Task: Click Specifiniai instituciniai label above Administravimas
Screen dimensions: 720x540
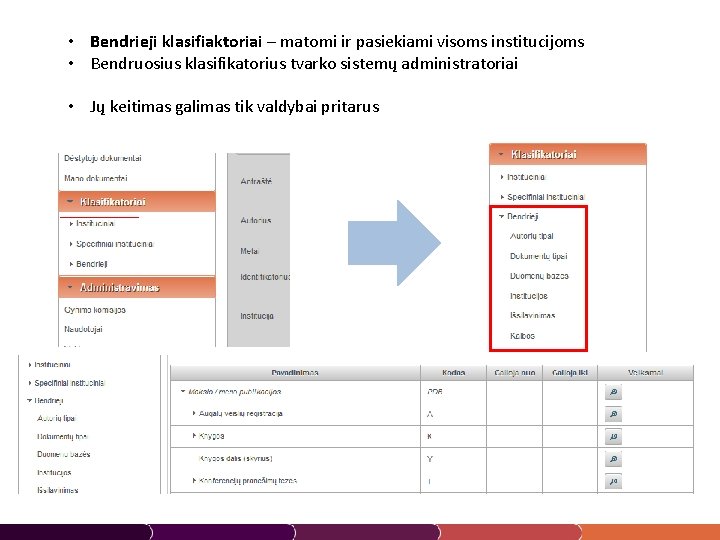Action: point(114,244)
